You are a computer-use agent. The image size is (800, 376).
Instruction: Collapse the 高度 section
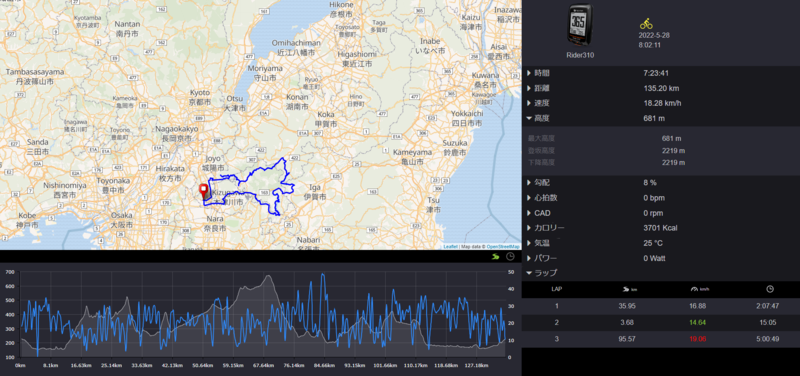tap(530, 118)
